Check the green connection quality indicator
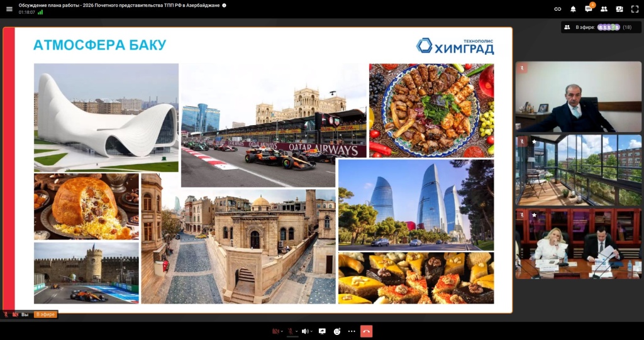This screenshot has width=644, height=340. click(x=41, y=12)
